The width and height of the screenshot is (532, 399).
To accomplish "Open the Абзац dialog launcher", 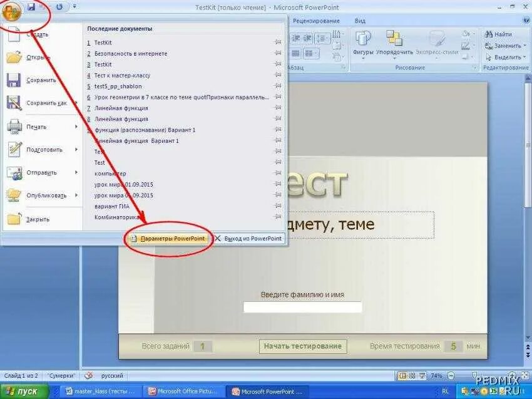I will click(x=344, y=68).
